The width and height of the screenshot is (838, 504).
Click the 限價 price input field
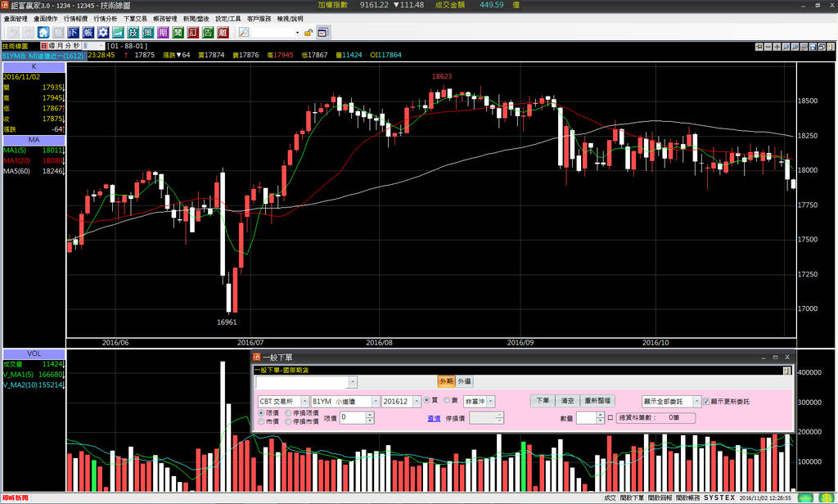pyautogui.click(x=354, y=417)
